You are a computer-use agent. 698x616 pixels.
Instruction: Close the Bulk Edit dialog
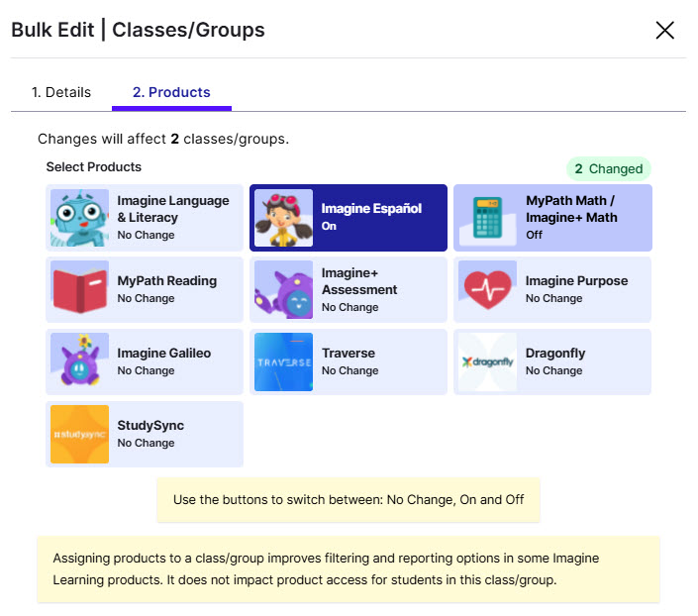[x=664, y=31]
